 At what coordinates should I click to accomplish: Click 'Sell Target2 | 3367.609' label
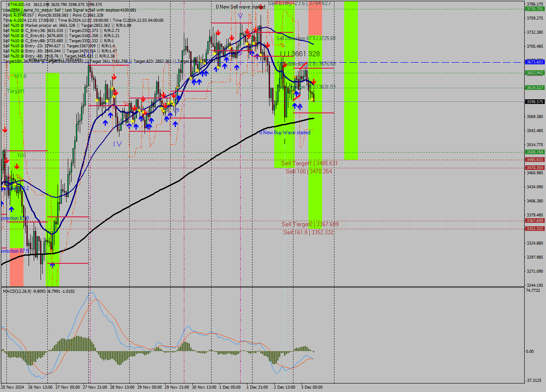(x=310, y=224)
